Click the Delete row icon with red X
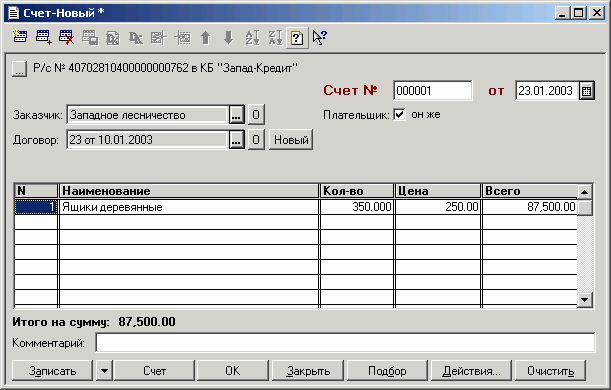Viewport: 611px width, 390px height. pyautogui.click(x=66, y=37)
